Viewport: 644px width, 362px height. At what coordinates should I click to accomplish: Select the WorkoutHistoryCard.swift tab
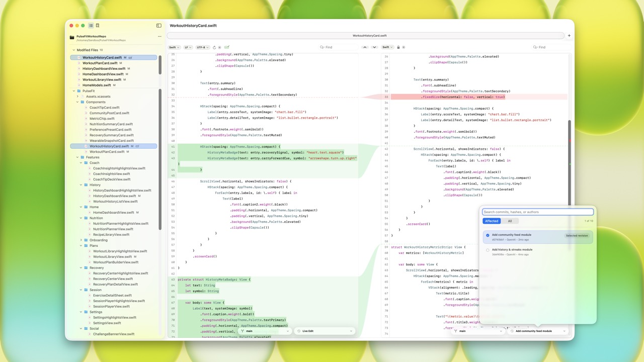[366, 36]
